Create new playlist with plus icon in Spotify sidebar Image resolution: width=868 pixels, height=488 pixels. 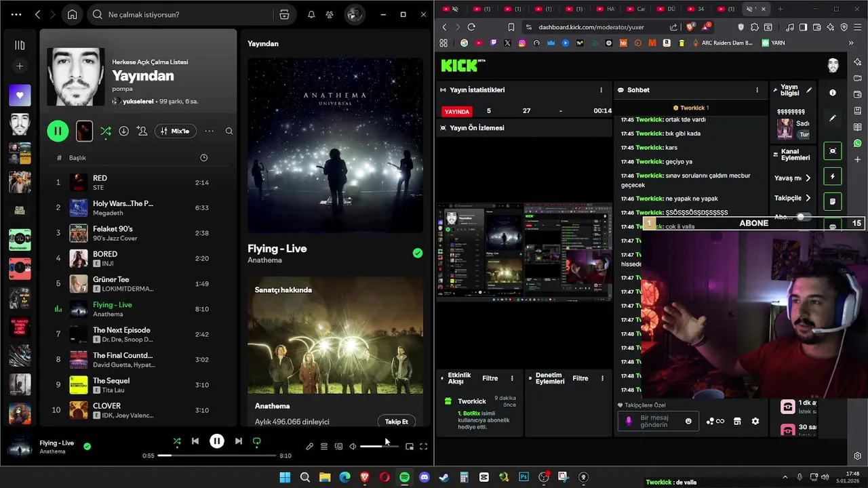point(20,66)
